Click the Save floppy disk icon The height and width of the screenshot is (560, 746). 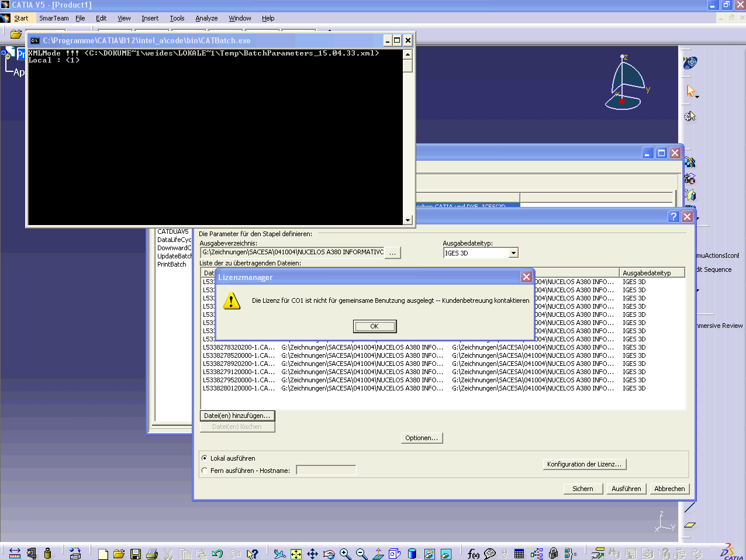tap(136, 554)
